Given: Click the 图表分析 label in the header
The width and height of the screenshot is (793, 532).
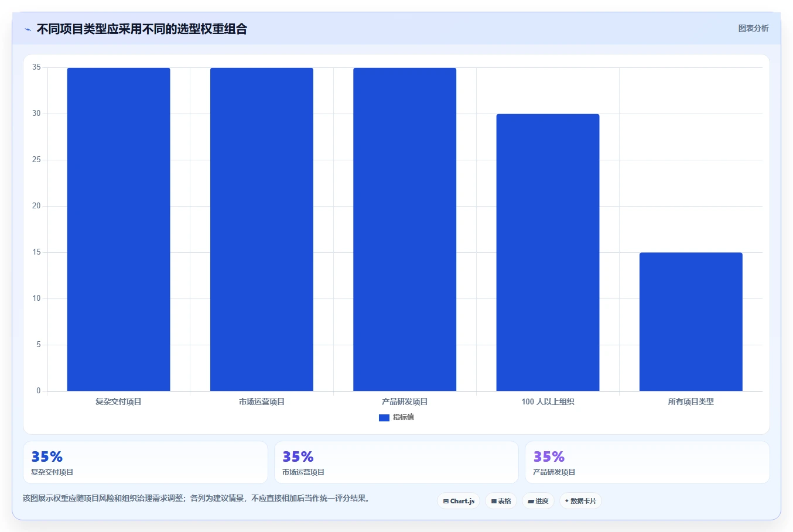Looking at the screenshot, I should tap(753, 28).
